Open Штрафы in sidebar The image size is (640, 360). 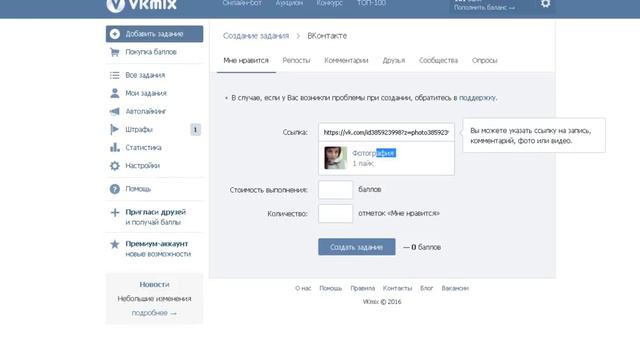pos(139,129)
